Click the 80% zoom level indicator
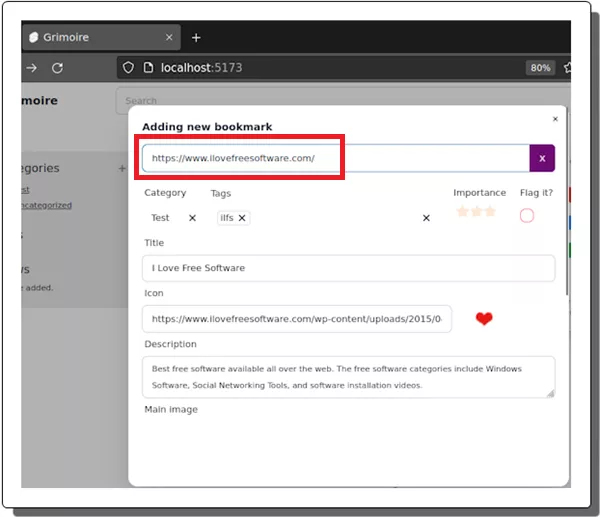Image resolution: width=600 pixels, height=517 pixels. point(540,68)
